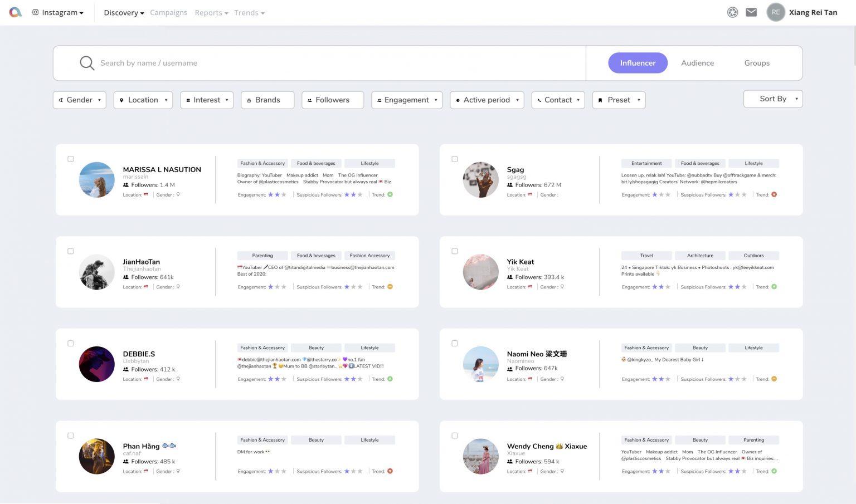Switch to the Audience tab
The image size is (856, 504).
click(x=697, y=63)
